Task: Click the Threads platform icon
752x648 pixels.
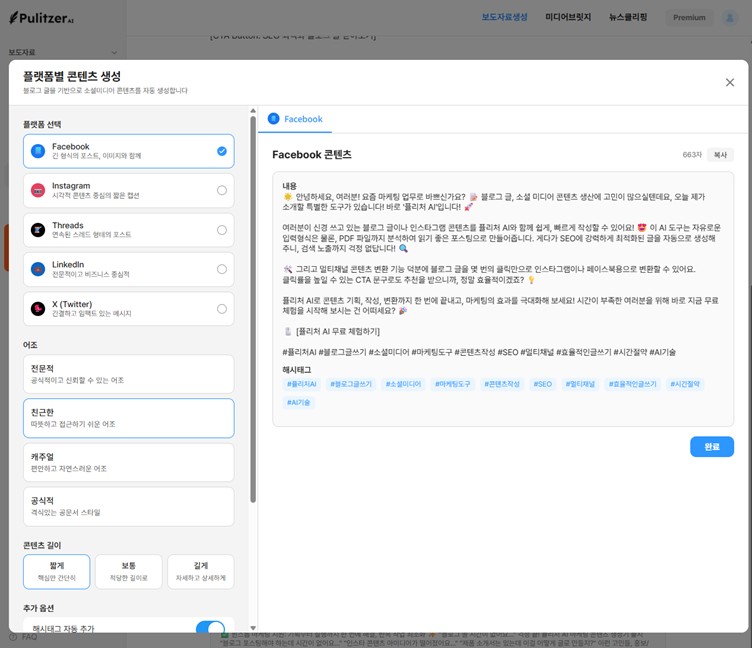Action: click(38, 230)
